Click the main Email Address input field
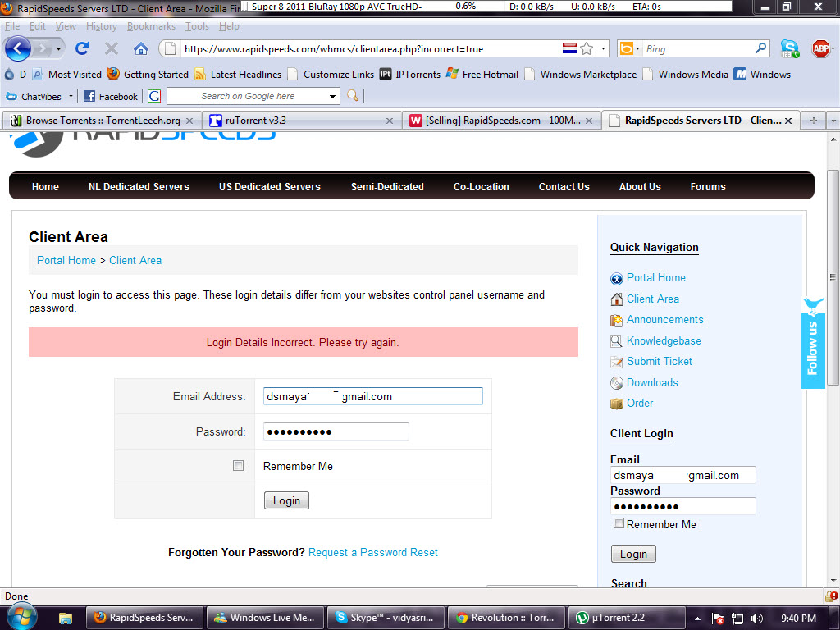This screenshot has height=630, width=840. coord(373,396)
